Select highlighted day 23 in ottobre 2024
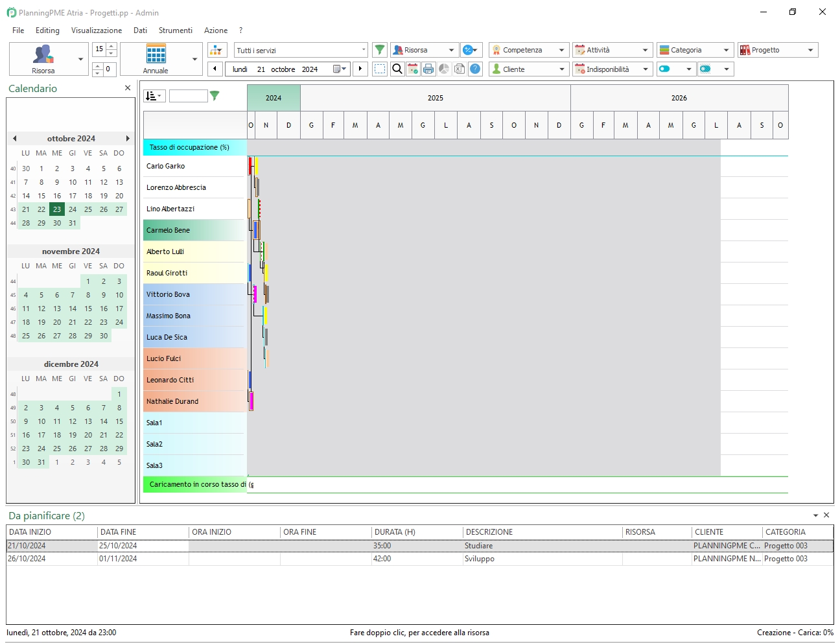Screen dimensions: 840x643 tap(57, 209)
